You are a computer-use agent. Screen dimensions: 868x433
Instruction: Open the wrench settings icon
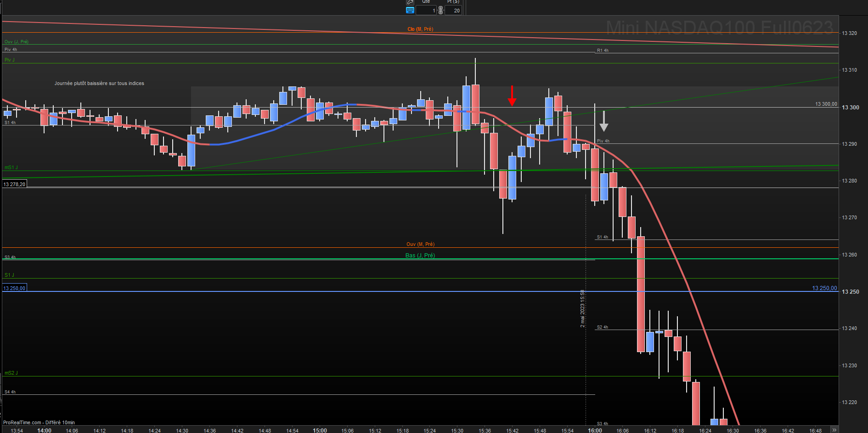[410, 2]
